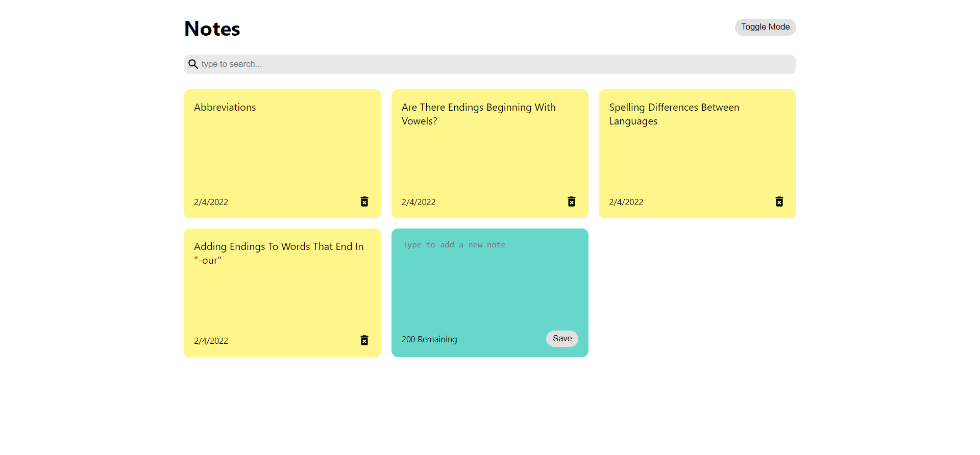980x455 pixels.
Task: Remove the "Adding Endings To Words" note
Action: pos(364,340)
